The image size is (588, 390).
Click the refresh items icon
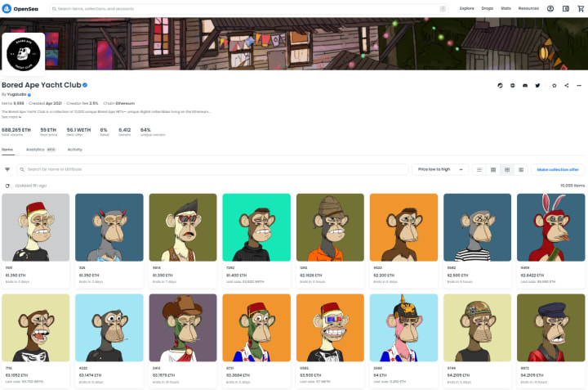click(x=7, y=186)
